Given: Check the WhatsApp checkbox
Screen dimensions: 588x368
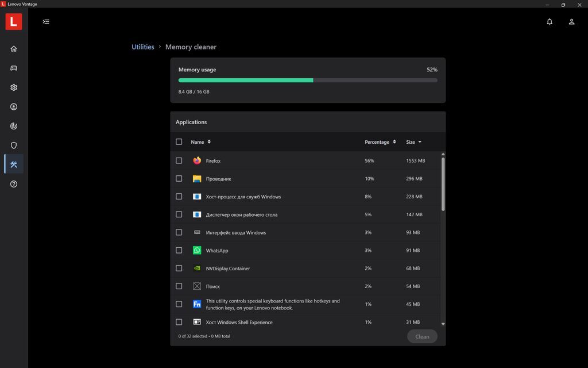Looking at the screenshot, I should tap(179, 251).
